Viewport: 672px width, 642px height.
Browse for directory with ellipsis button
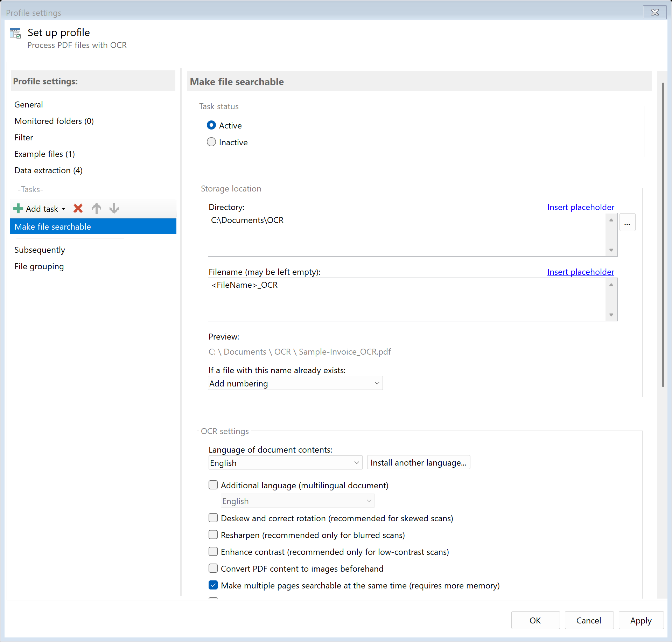(627, 223)
